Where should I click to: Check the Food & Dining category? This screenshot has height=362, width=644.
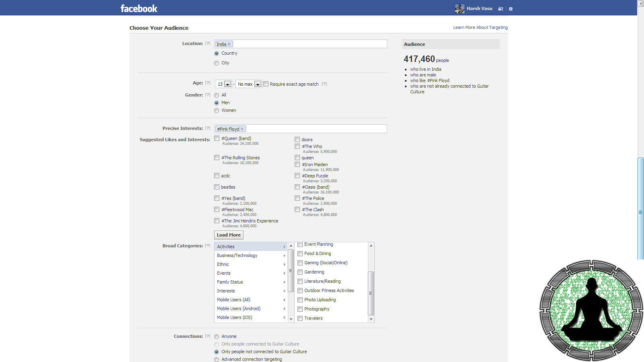pyautogui.click(x=300, y=254)
